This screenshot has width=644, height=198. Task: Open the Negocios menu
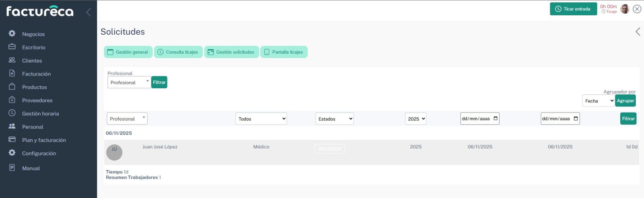33,34
